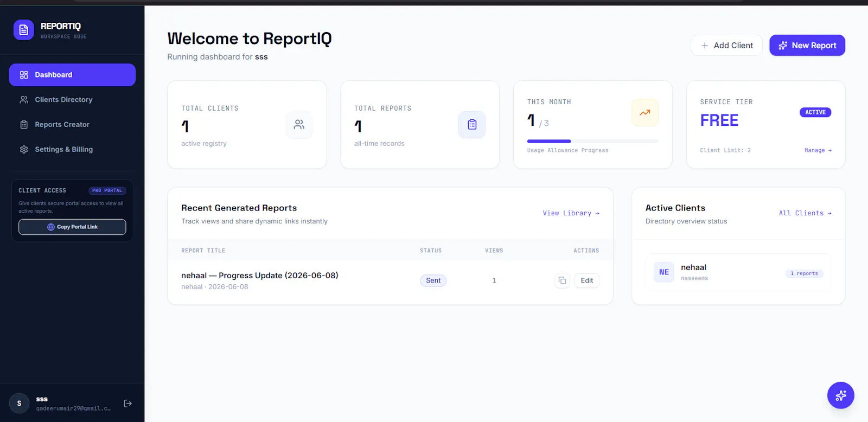Click the Welcome to ReportIQ heading
The height and width of the screenshot is (422, 868).
click(x=250, y=39)
